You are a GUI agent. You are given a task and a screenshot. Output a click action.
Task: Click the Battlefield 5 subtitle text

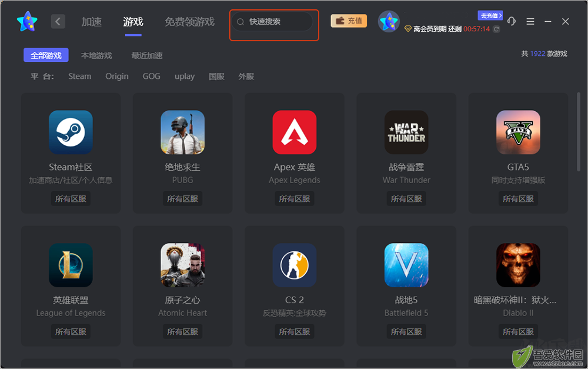click(x=406, y=313)
